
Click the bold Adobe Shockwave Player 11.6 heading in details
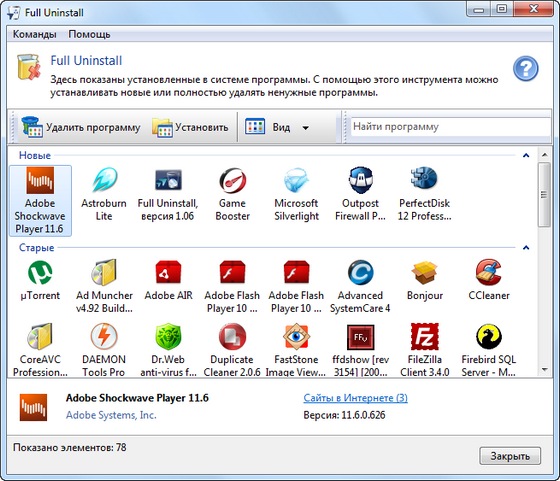[137, 398]
